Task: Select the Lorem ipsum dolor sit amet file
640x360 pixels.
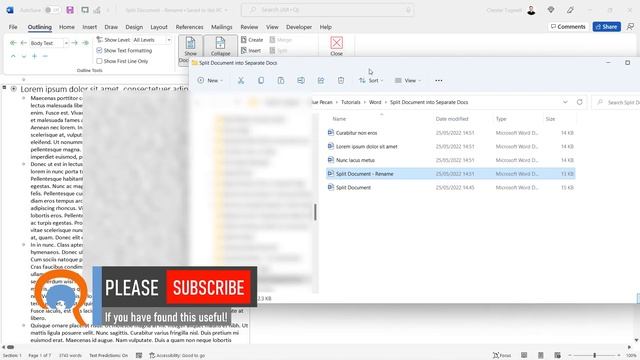Action: pos(451,146)
